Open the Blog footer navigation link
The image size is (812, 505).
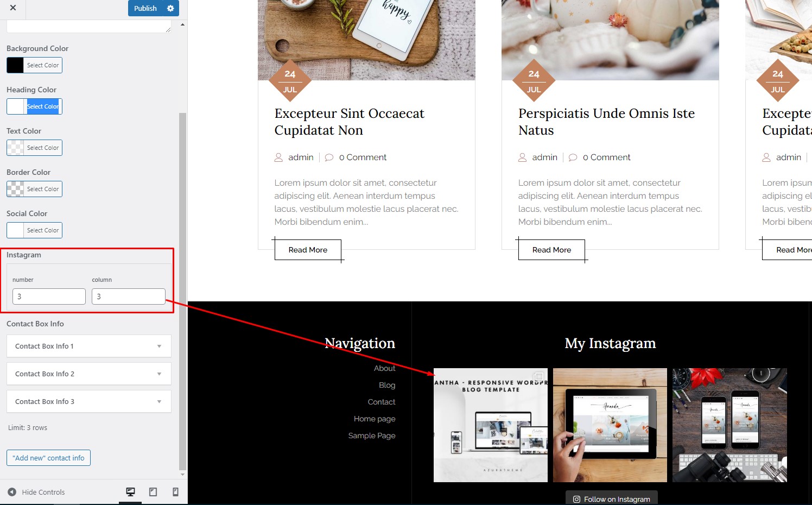click(387, 385)
